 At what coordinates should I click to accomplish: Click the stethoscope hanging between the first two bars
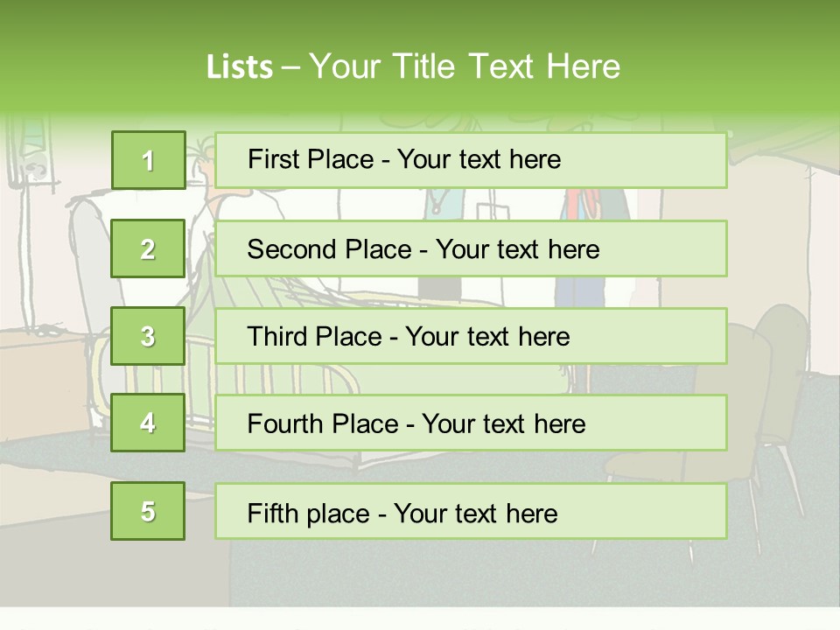437,204
